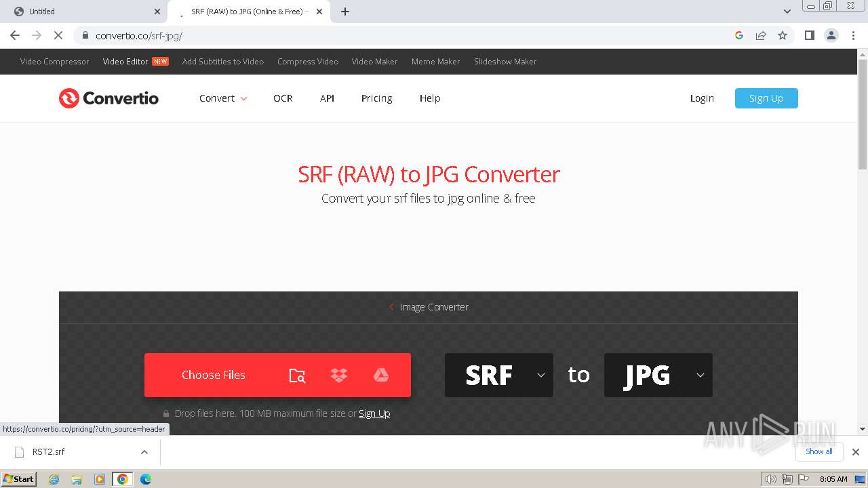Open the tab search dropdown arrow
This screenshot has height=488, width=868.
[x=787, y=12]
